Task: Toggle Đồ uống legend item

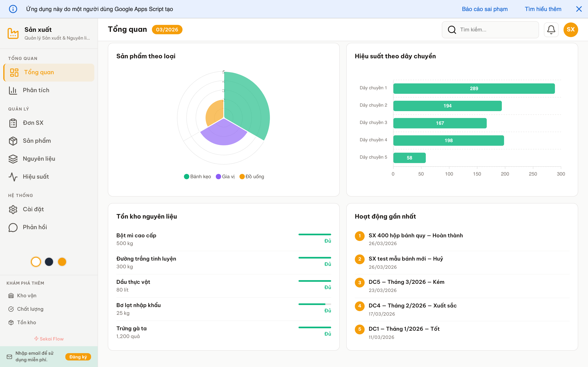Action: click(252, 176)
